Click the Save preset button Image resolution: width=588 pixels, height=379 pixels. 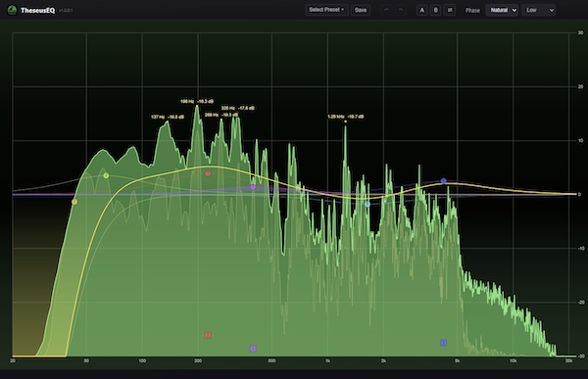click(x=361, y=10)
